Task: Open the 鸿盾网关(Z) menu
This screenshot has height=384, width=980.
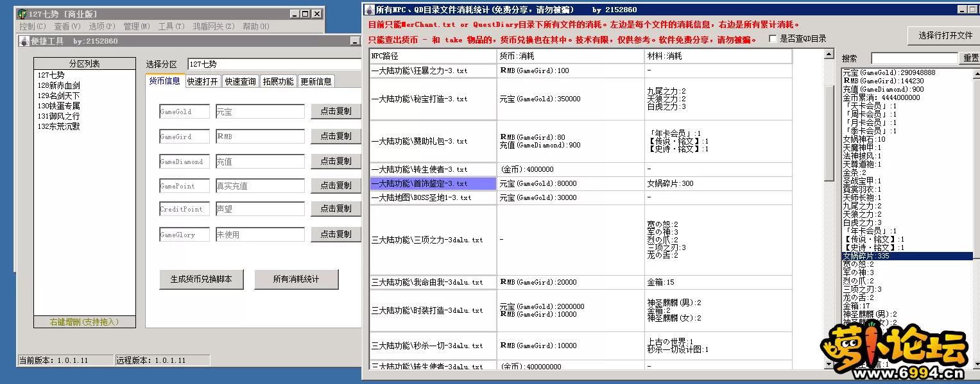Action: click(214, 26)
